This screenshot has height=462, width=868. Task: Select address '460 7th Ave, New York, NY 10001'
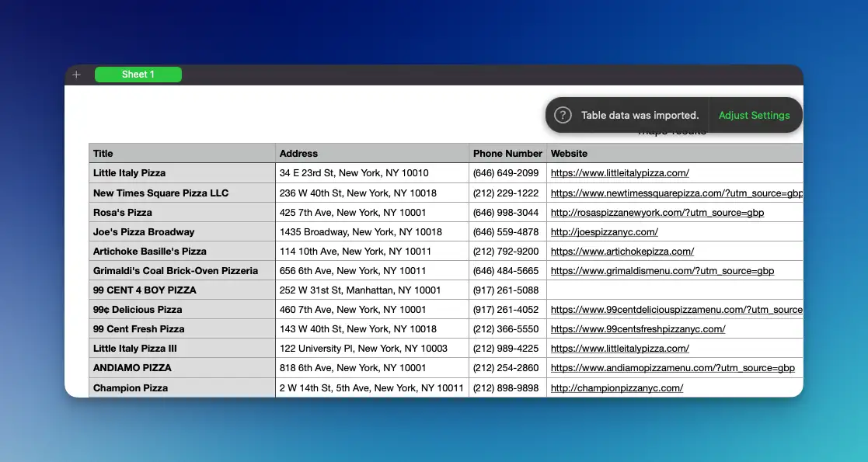(372, 310)
